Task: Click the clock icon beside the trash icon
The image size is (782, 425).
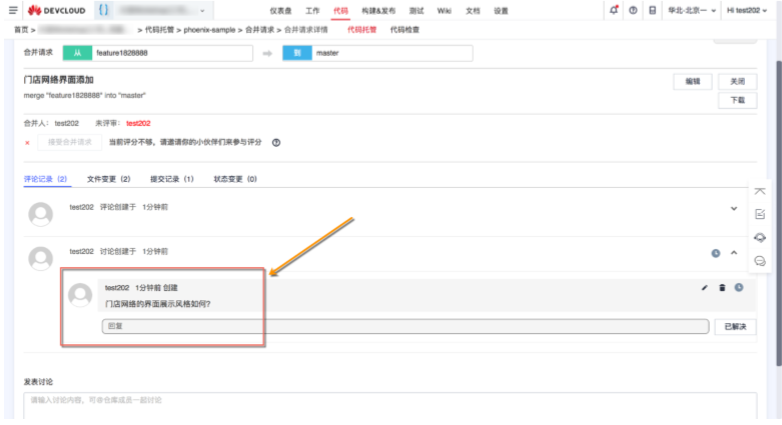Action: coord(739,288)
